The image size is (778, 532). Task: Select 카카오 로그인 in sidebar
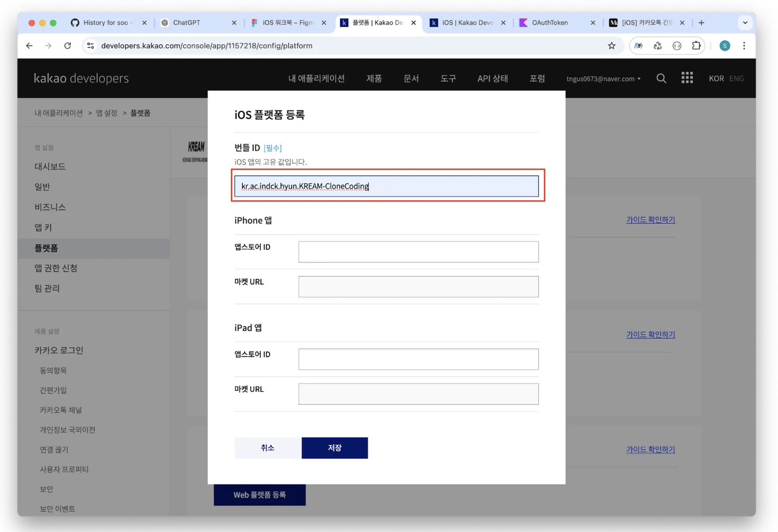[59, 350]
